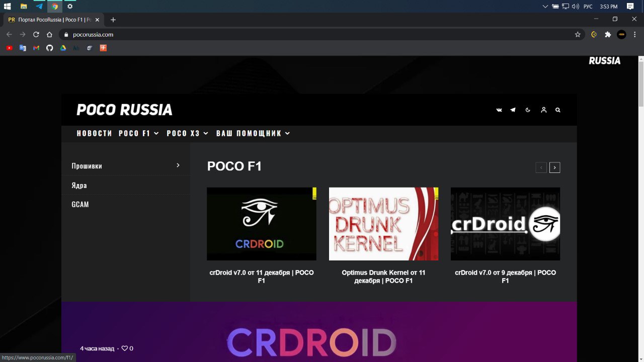Open the orange plus bookmark

coord(103,48)
